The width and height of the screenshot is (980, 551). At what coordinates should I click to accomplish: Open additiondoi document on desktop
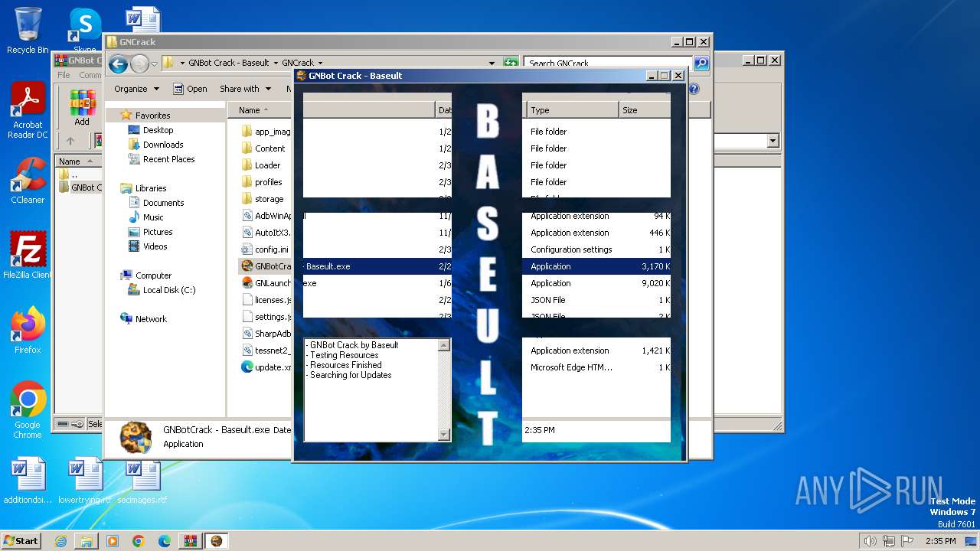[28, 481]
